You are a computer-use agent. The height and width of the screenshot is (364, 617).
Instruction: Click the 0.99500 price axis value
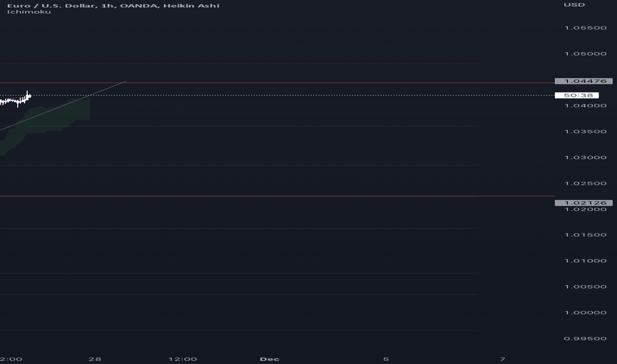tap(585, 338)
